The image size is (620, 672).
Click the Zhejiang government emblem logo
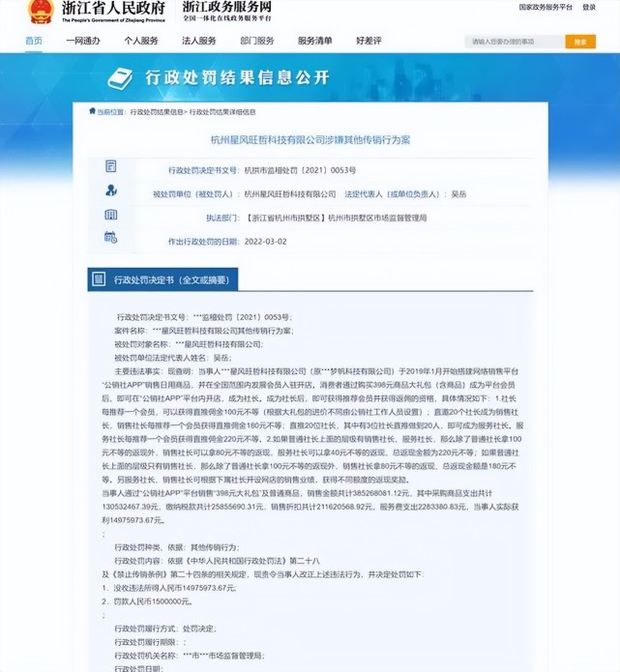(x=41, y=12)
